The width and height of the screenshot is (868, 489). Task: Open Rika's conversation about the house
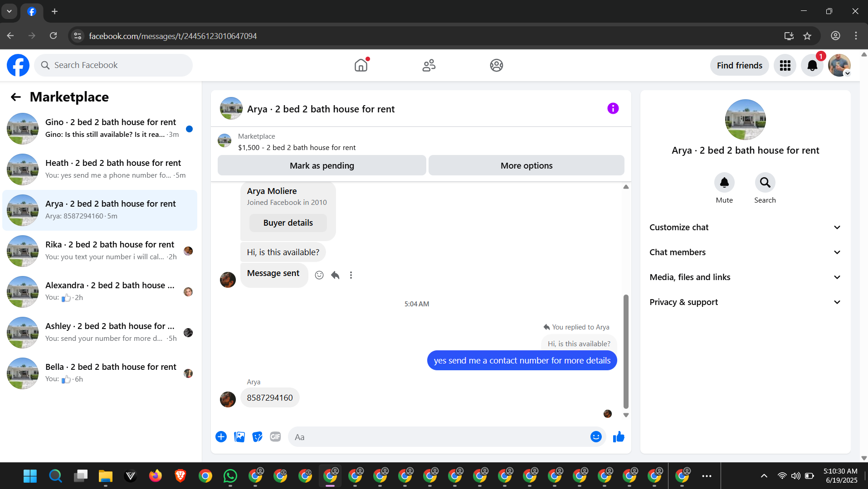tap(100, 251)
